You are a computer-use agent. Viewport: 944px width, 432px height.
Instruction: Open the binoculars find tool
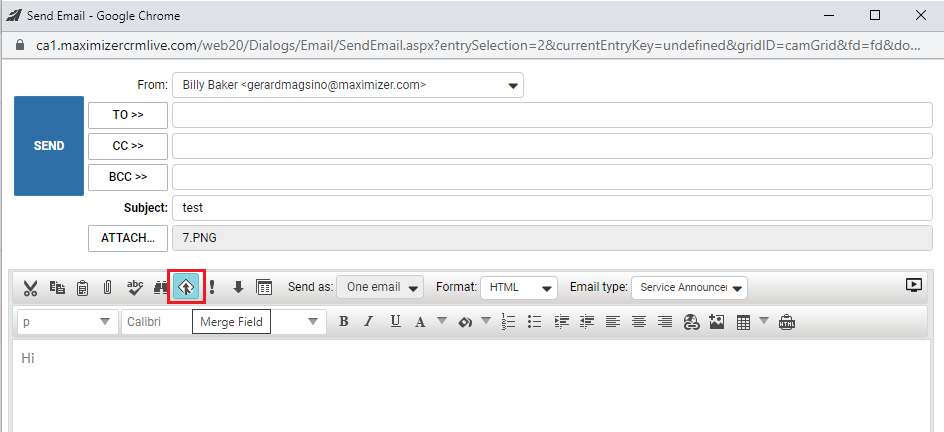[160, 288]
